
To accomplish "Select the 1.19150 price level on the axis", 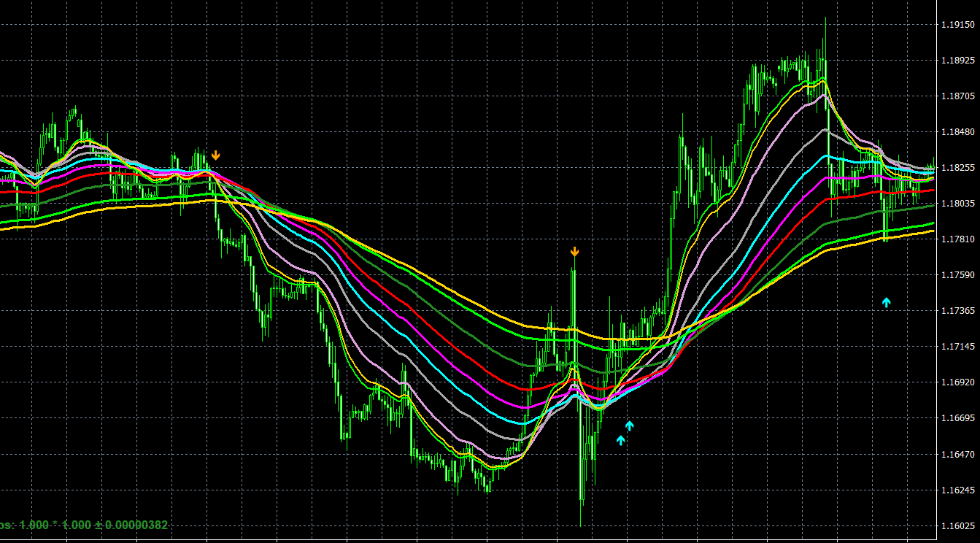I will tap(957, 24).
